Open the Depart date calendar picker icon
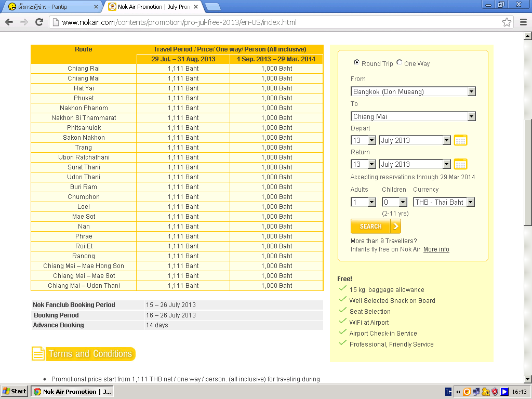The image size is (532, 399). click(460, 140)
